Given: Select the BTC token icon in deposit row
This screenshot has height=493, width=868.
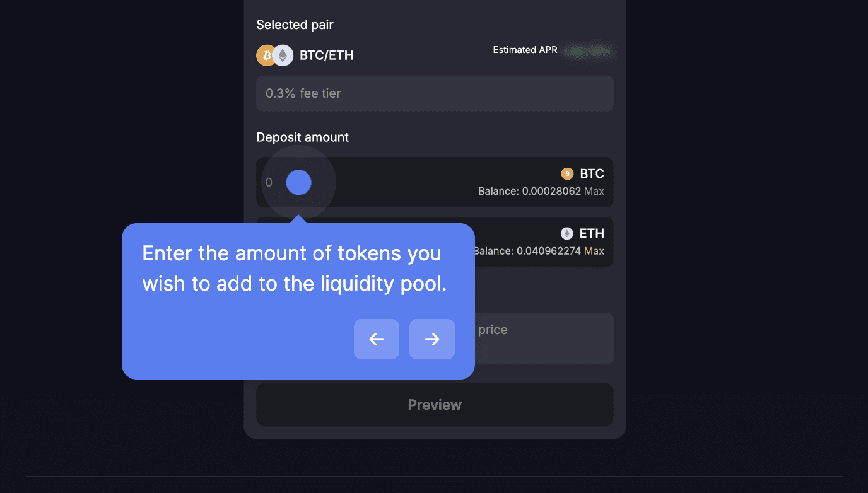Looking at the screenshot, I should click(x=566, y=173).
